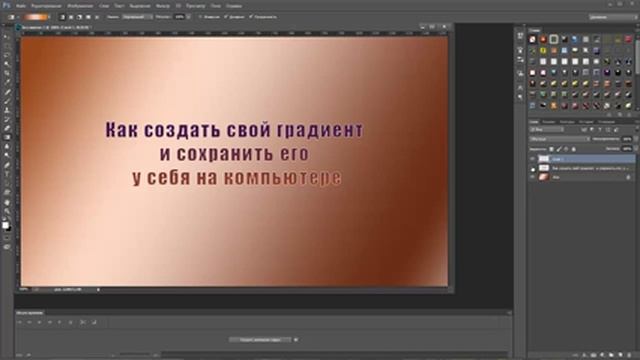
Task: Click the gradient preview to edit
Action: [x=35, y=17]
